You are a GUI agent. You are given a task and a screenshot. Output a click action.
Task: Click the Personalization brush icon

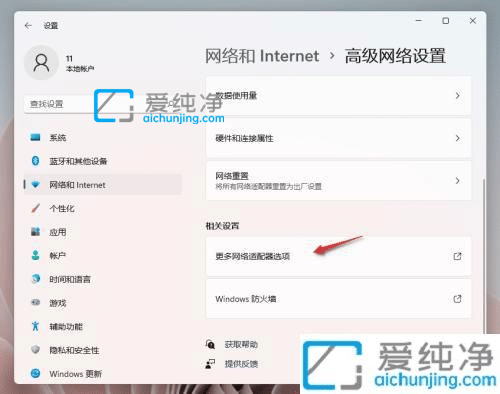tap(35, 208)
